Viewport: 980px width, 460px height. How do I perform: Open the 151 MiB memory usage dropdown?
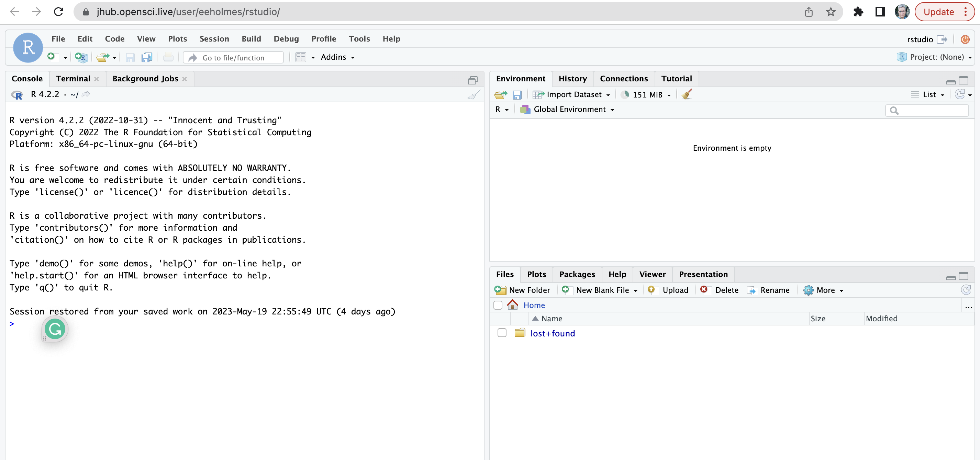coord(646,94)
